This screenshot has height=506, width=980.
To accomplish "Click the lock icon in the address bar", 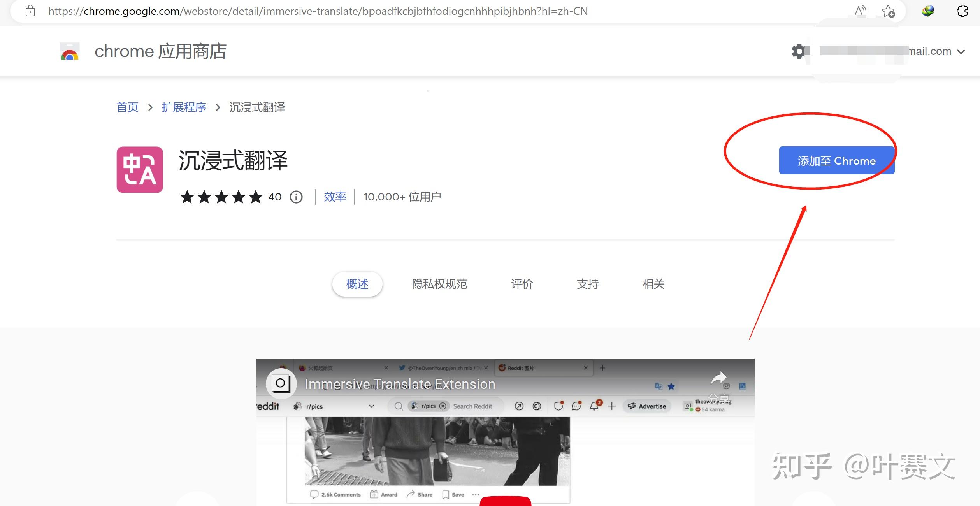I will [30, 11].
